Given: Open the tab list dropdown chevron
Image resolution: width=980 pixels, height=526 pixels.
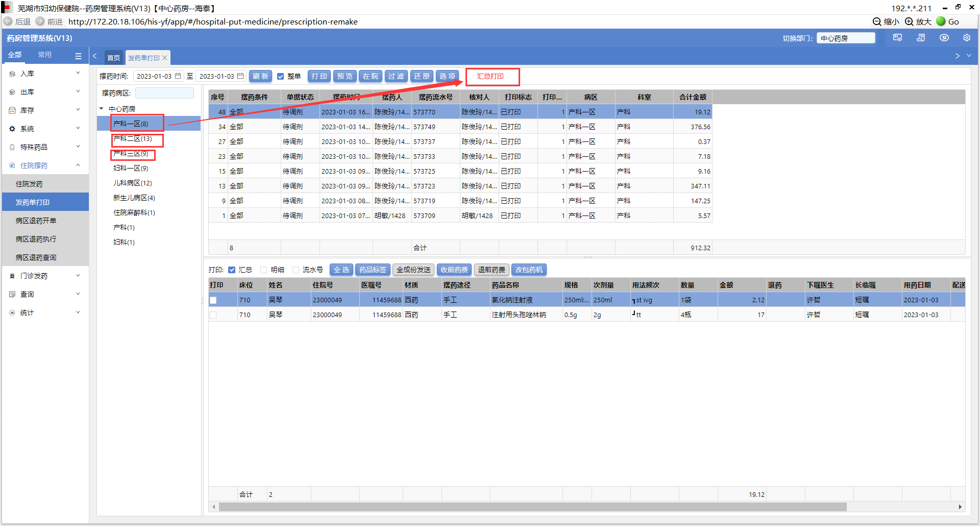Looking at the screenshot, I should (x=969, y=56).
